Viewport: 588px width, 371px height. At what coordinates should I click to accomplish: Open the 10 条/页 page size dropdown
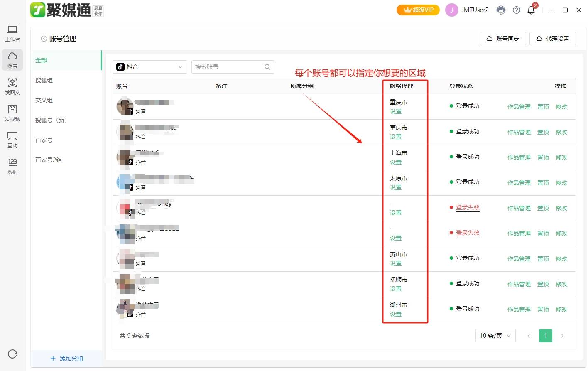[495, 336]
